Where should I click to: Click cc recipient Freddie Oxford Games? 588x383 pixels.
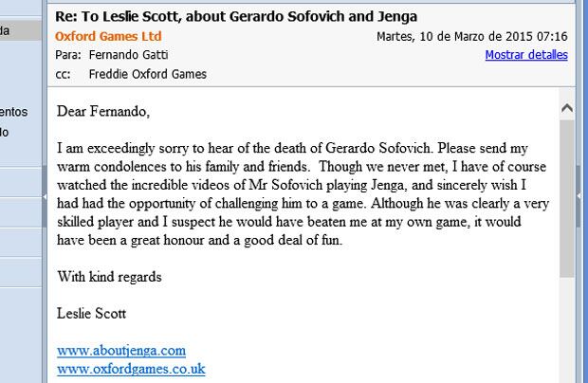click(147, 74)
